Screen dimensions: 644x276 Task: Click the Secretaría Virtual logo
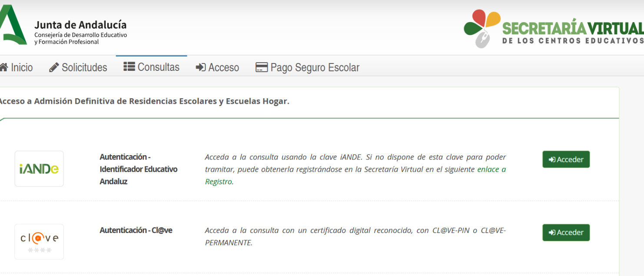pyautogui.click(x=554, y=28)
